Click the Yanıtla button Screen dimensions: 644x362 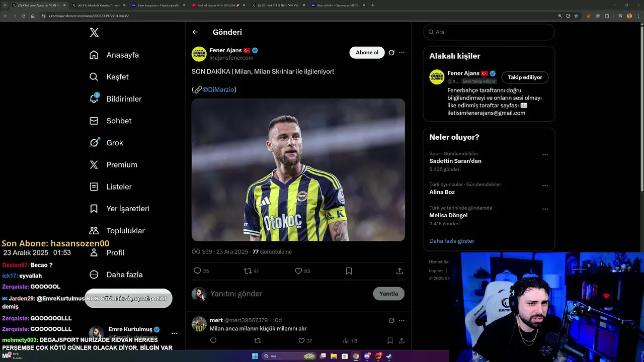[x=388, y=294]
